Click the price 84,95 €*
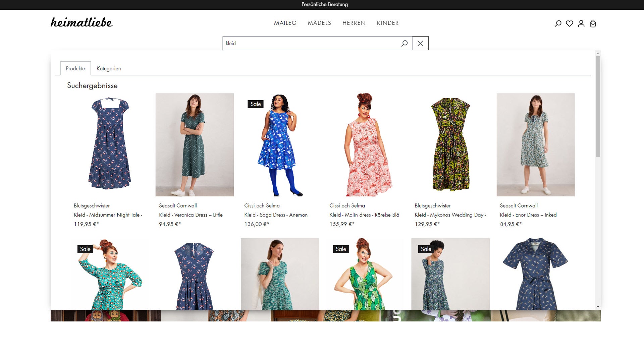Image resolution: width=644 pixels, height=362 pixels. (x=511, y=224)
